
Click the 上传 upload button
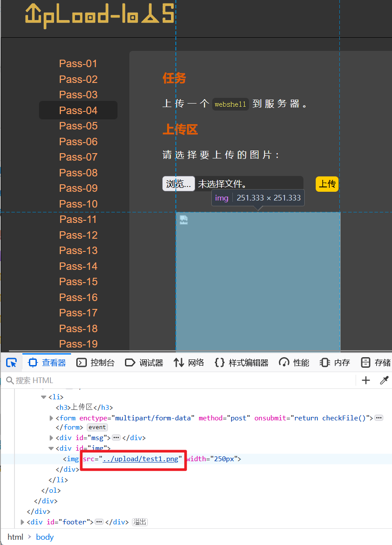point(327,184)
